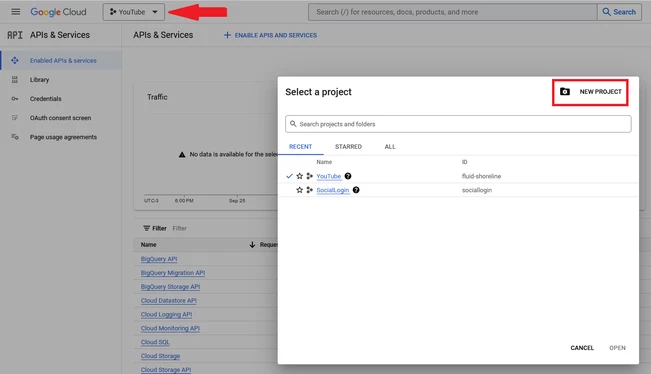Screen dimensions: 651x374
Task: Open Cloud Storage link
Action: 160,356
